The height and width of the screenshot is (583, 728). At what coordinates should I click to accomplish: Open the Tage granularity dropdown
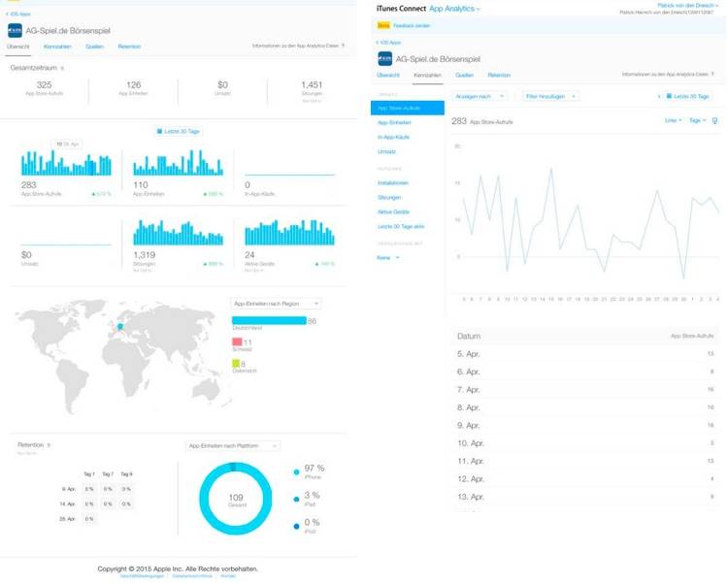(x=697, y=120)
